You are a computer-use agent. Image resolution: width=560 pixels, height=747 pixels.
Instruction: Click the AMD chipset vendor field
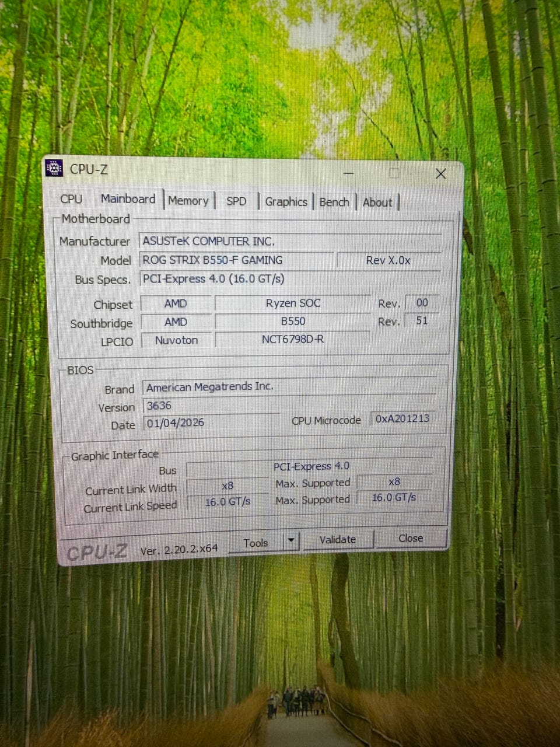coord(176,303)
